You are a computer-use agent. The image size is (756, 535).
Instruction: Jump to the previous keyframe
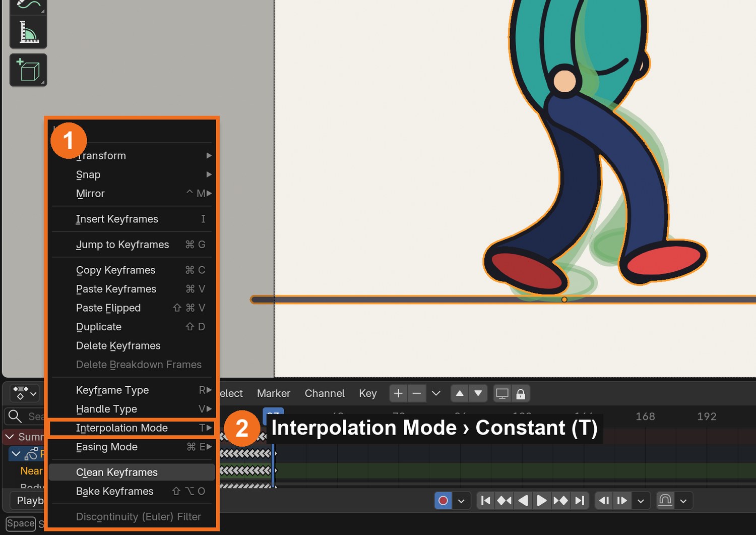pos(505,500)
